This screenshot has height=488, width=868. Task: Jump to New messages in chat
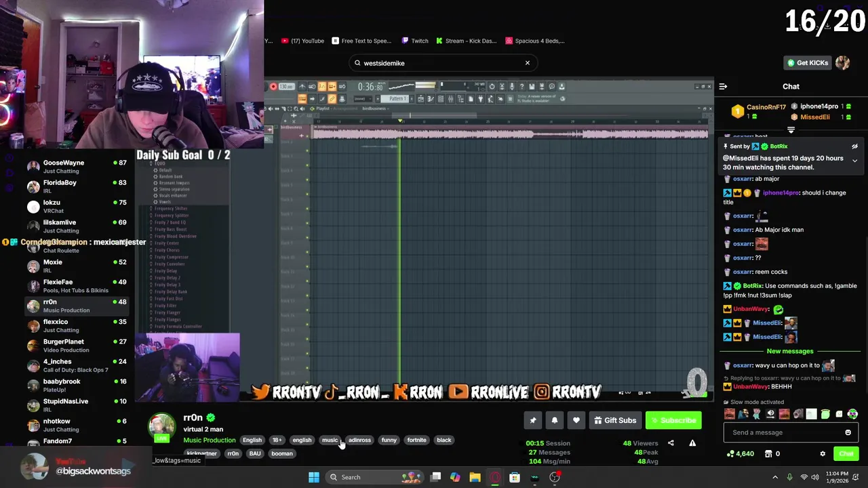(789, 351)
